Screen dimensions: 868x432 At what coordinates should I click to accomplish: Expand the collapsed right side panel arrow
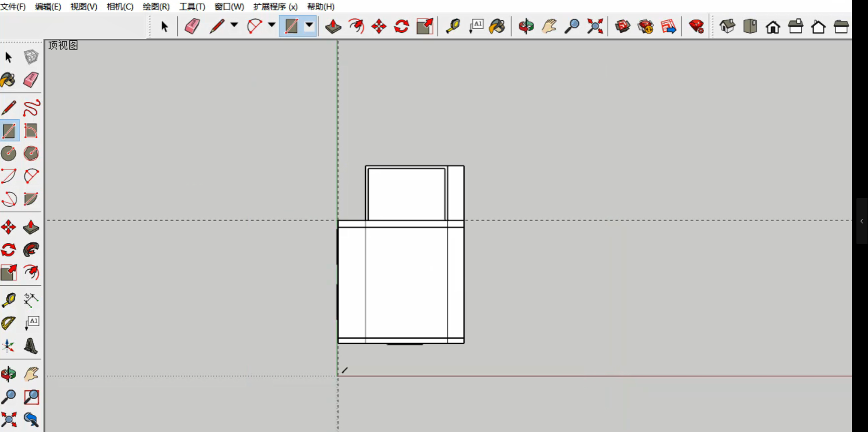tap(862, 221)
